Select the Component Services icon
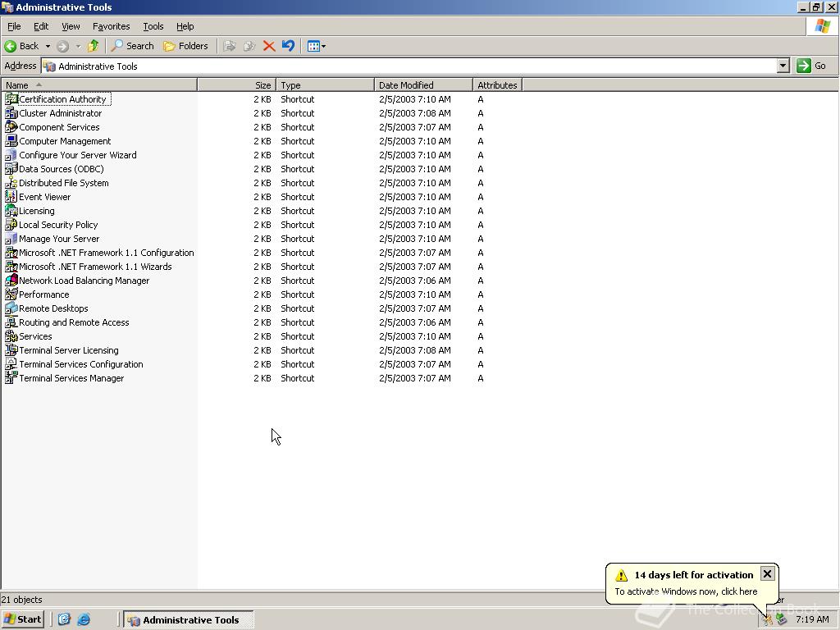The height and width of the screenshot is (630, 840). [11, 127]
